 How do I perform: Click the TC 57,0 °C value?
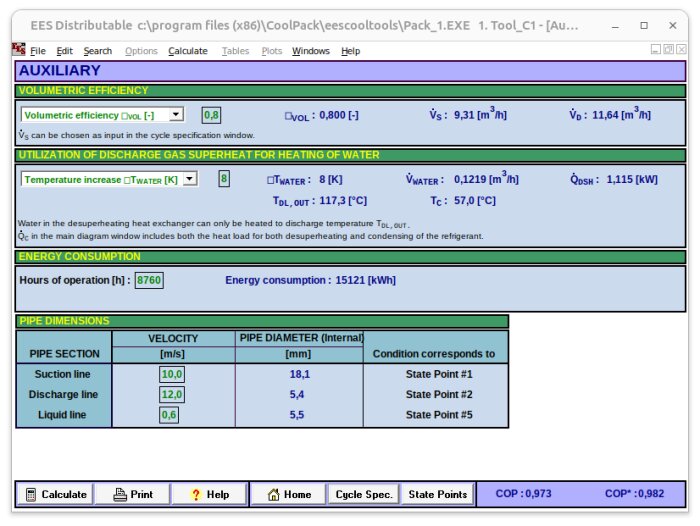click(x=475, y=201)
